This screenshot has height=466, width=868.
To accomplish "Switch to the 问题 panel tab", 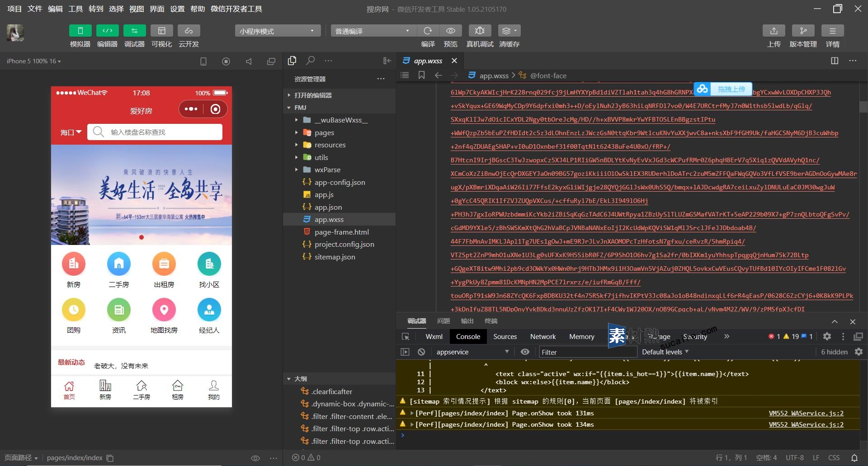I will tap(443, 321).
